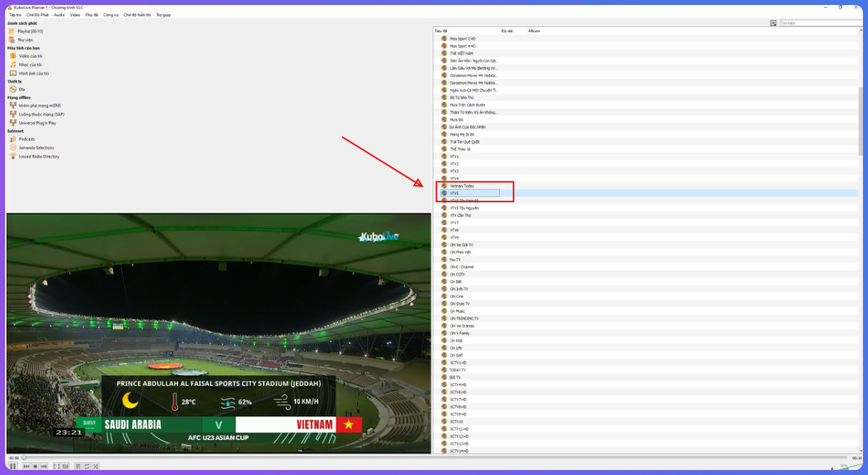Pause the current video playback

12,466
